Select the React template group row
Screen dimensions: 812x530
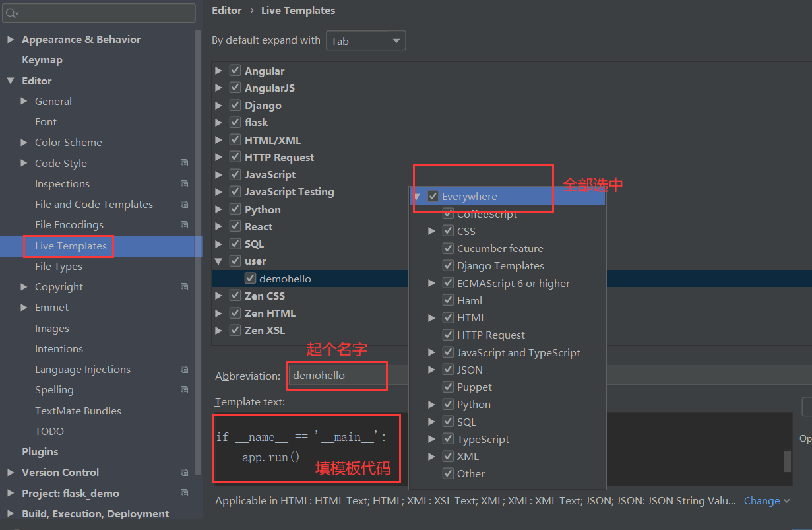coord(259,226)
